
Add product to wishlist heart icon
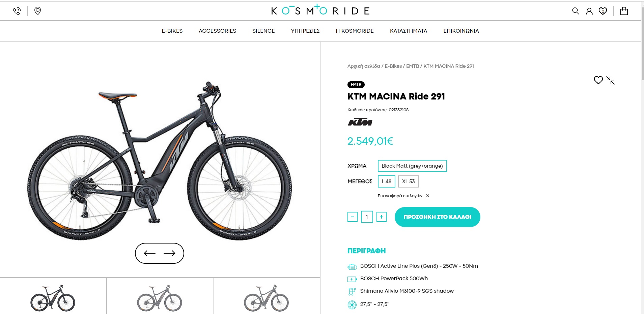click(x=598, y=80)
